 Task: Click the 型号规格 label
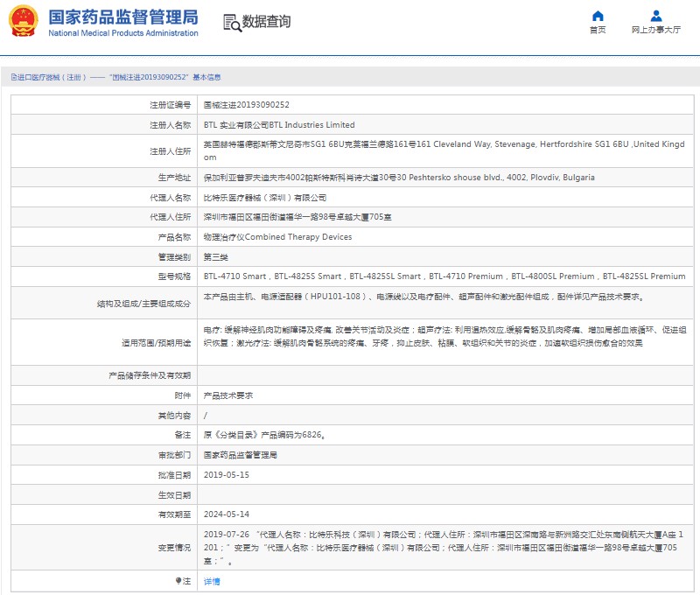pyautogui.click(x=174, y=276)
